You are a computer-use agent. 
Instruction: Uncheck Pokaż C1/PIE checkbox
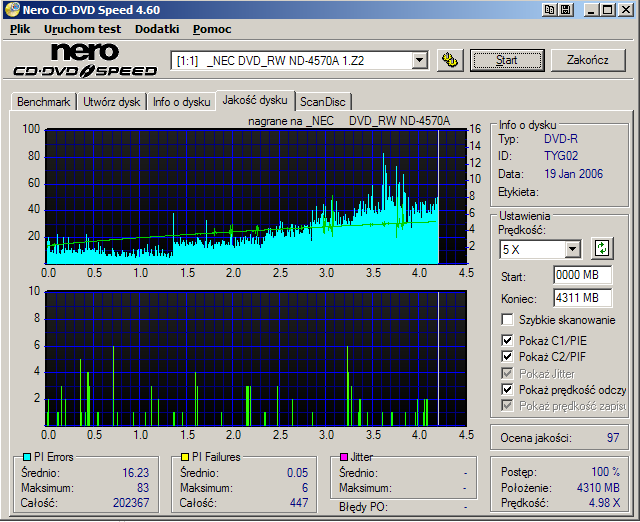tap(507, 340)
